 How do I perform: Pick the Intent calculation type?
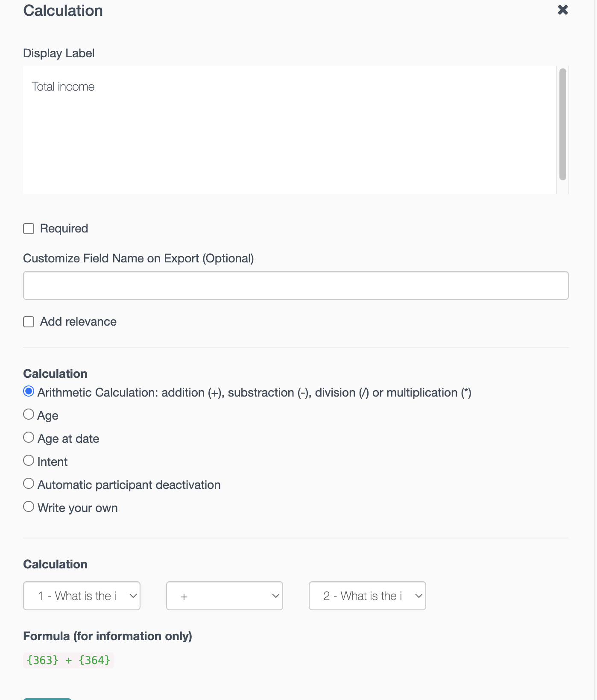[29, 461]
